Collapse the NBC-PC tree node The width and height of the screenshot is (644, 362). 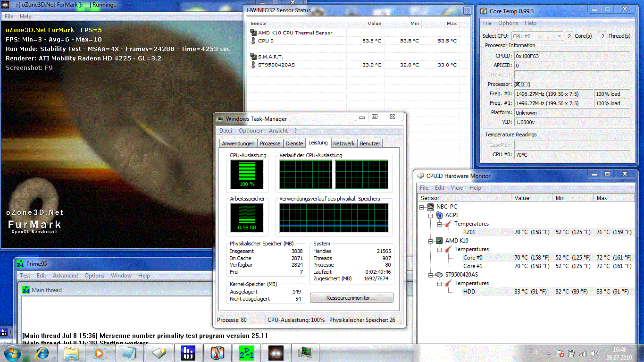coord(422,207)
